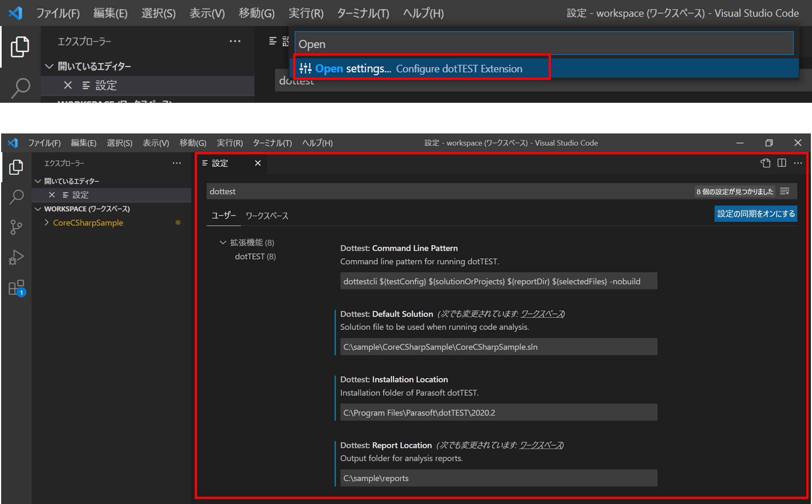Close the 設定 editor tab

(258, 163)
